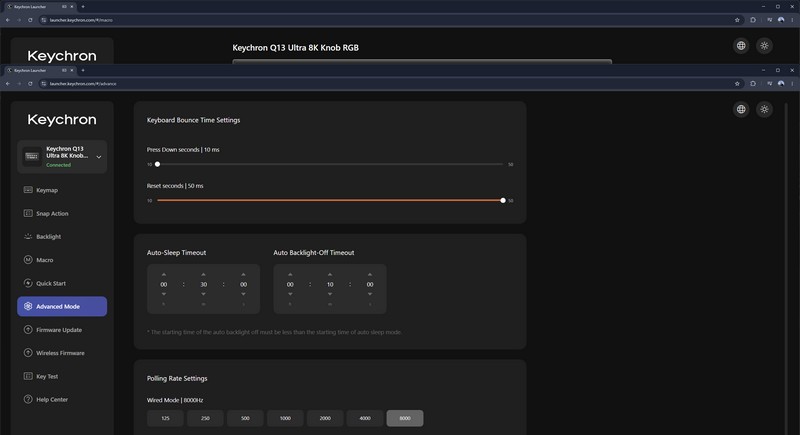Increase Auto-Sleep Timeout minutes with up arrow
800x435 pixels.
[204, 274]
